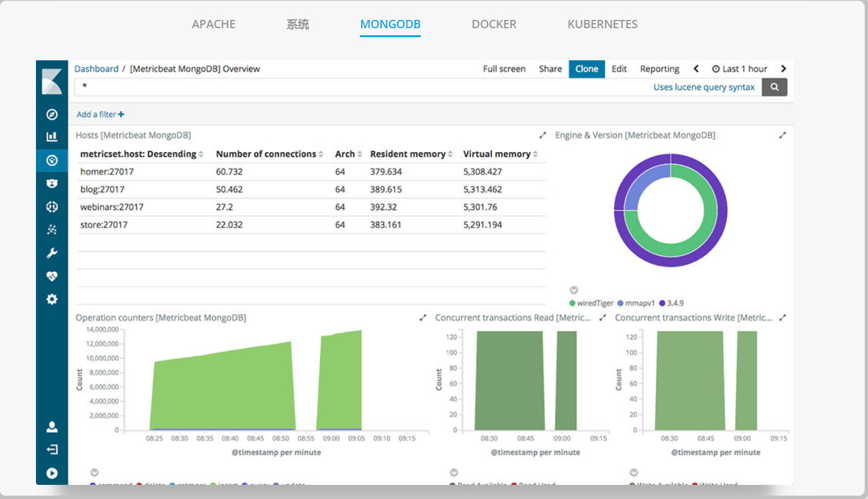Click the search magnifier button
Screen dimensions: 868x499
click(x=774, y=87)
